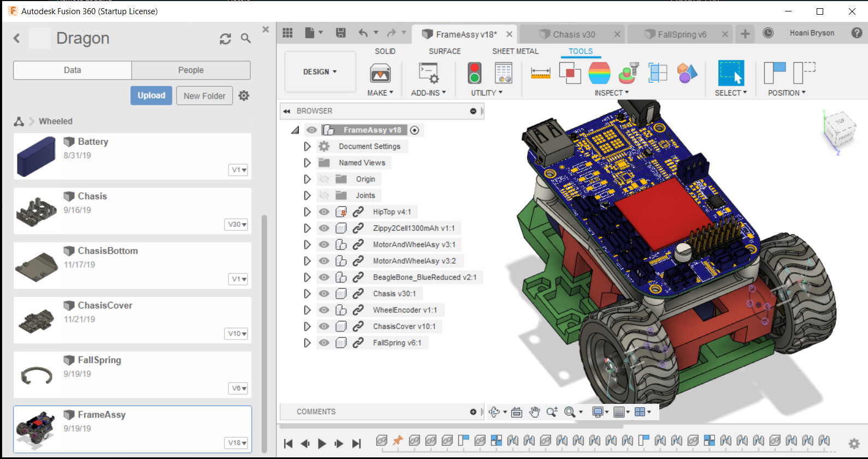The image size is (868, 459).
Task: Collapse the FrameAssy v18 root node
Action: pyautogui.click(x=296, y=130)
